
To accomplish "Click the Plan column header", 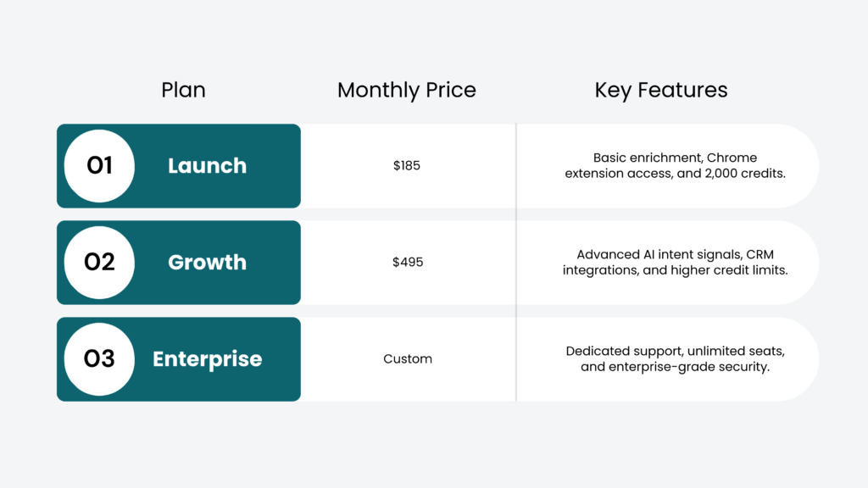I will 183,90.
